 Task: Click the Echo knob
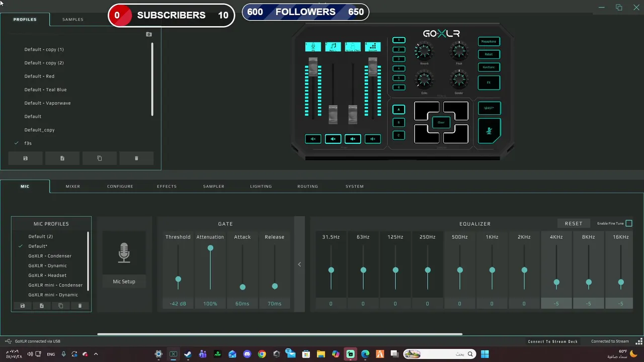424,80
